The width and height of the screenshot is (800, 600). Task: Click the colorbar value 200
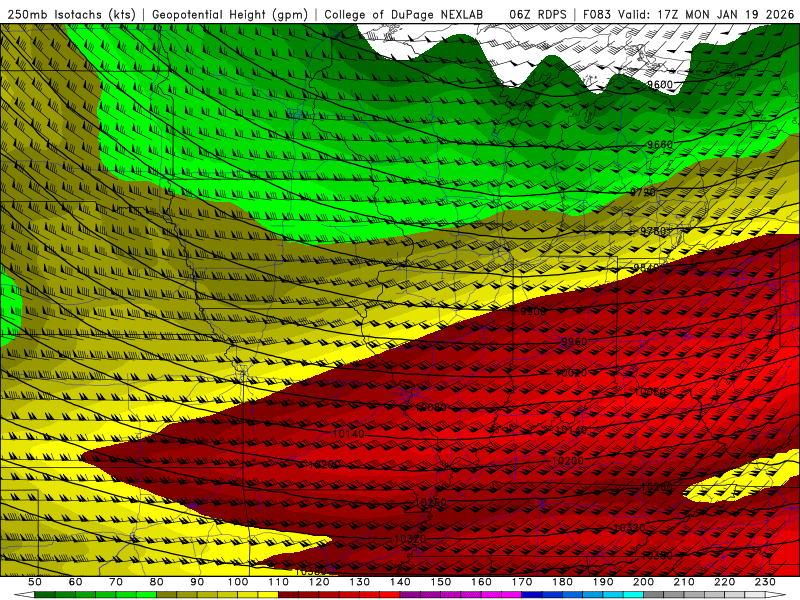[644, 582]
